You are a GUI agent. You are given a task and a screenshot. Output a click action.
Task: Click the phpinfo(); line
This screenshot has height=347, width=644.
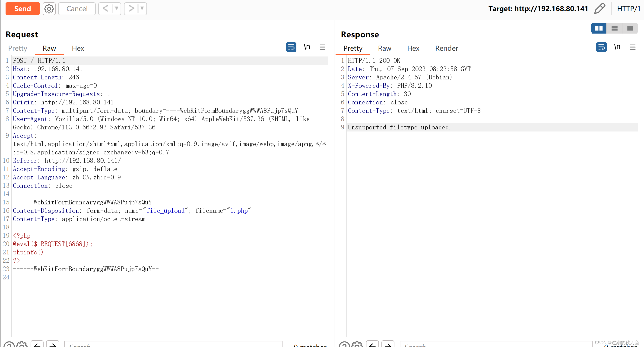(30, 252)
